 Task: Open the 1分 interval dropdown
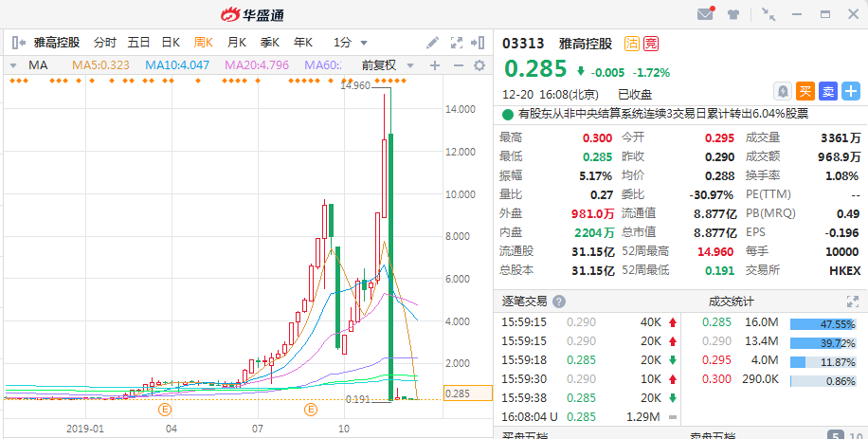(x=350, y=43)
